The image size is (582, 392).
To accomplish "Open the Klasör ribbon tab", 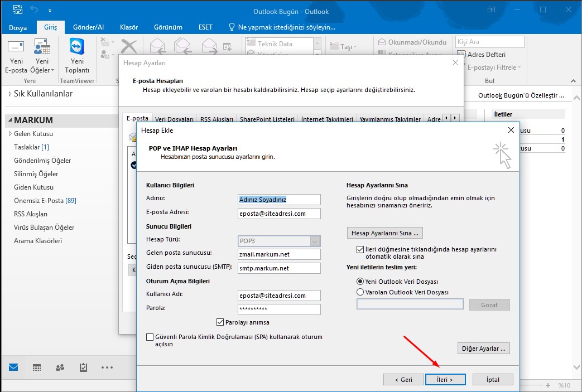I will click(x=129, y=27).
